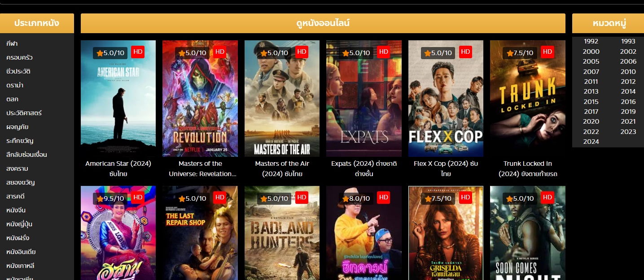Click HD badge on American Star poster

pos(138,52)
